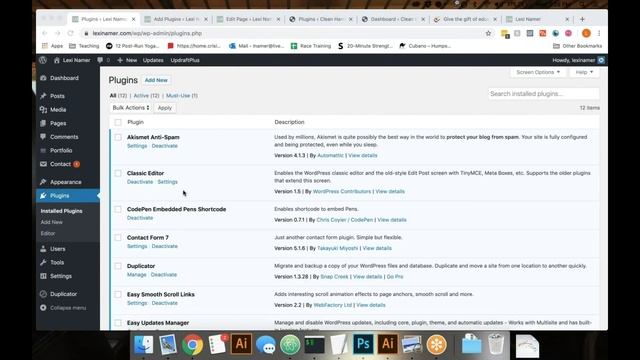Switch to the Dashboard browser tab
The width and height of the screenshot is (640, 360).
[393, 19]
